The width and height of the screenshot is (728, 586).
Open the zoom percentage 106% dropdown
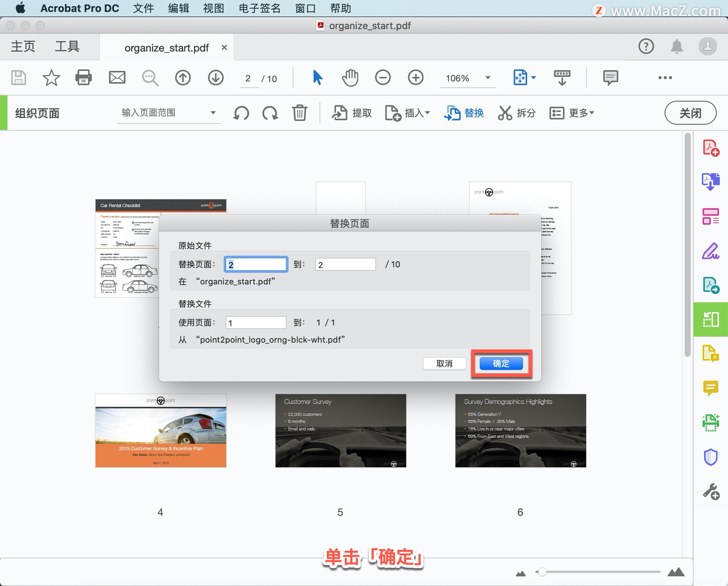point(488,78)
